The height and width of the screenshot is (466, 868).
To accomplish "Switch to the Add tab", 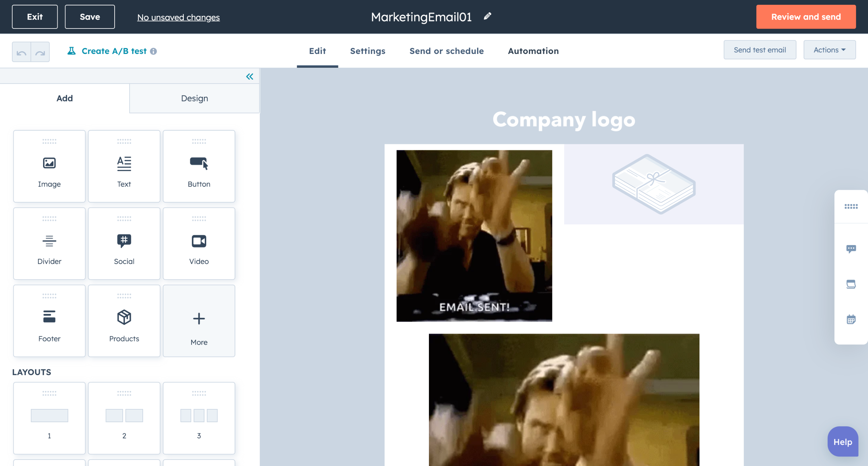I will [x=65, y=98].
